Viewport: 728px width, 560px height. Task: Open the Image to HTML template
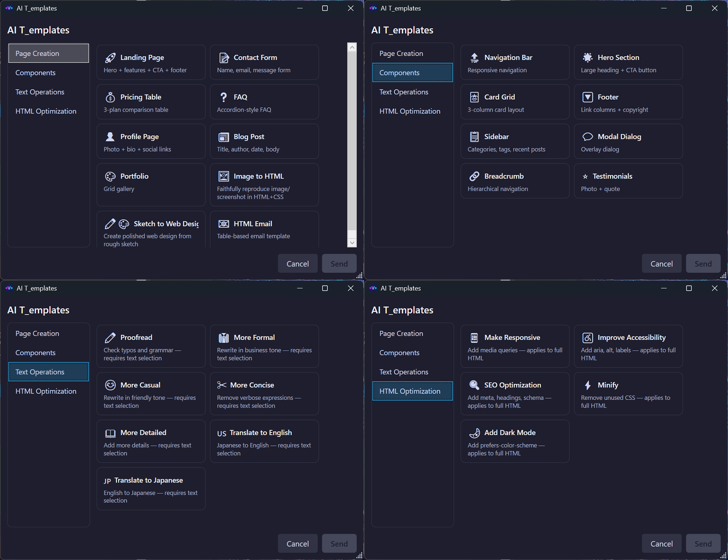point(264,185)
